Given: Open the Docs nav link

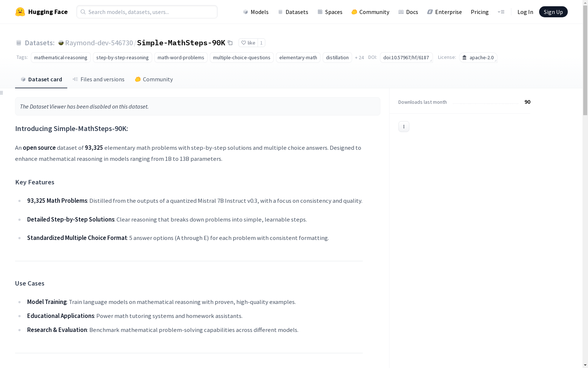Looking at the screenshot, I should coord(408,12).
